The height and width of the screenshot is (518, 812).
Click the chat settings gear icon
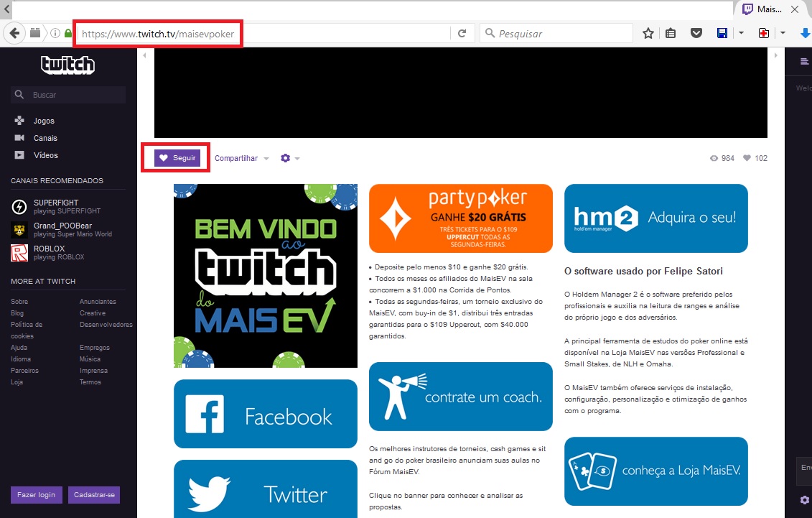[804, 500]
